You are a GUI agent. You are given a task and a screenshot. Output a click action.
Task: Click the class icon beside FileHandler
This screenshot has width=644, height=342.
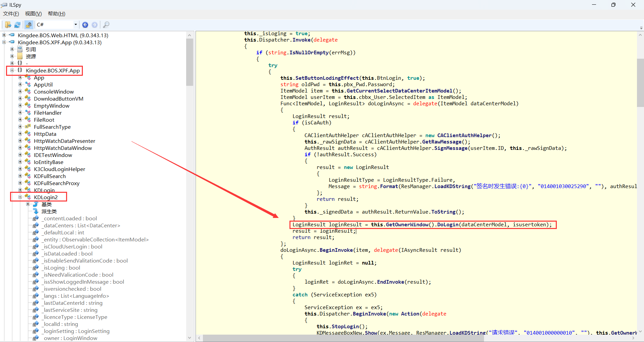28,113
